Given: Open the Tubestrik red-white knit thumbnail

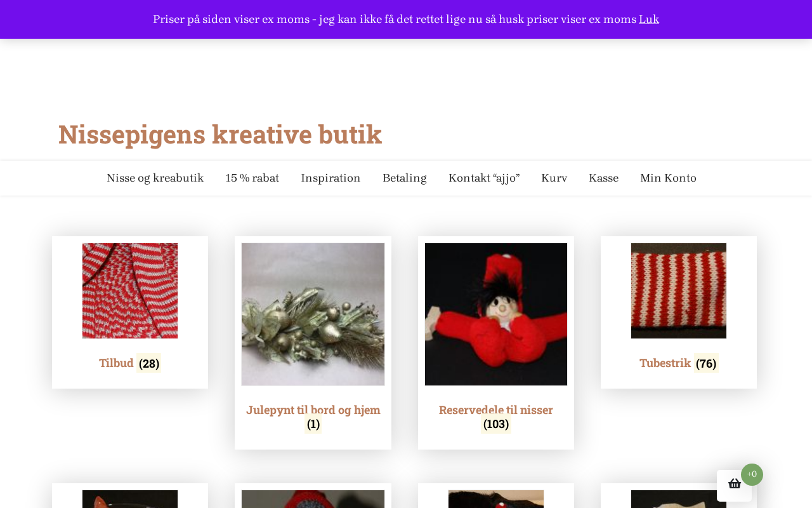Looking at the screenshot, I should 679,291.
